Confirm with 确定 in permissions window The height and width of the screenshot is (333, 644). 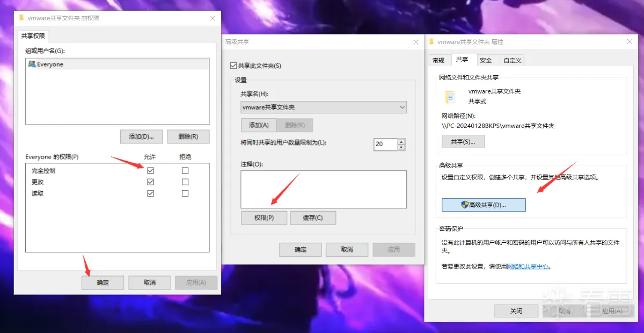pyautogui.click(x=103, y=283)
